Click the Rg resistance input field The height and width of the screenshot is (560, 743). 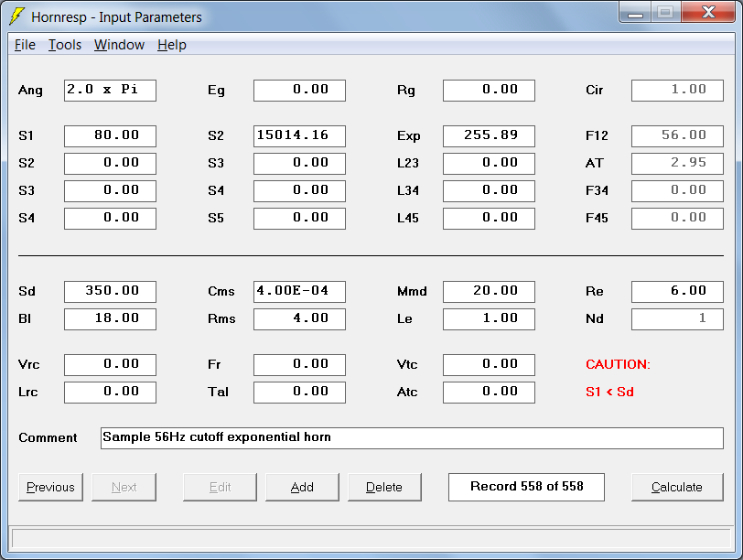(489, 90)
